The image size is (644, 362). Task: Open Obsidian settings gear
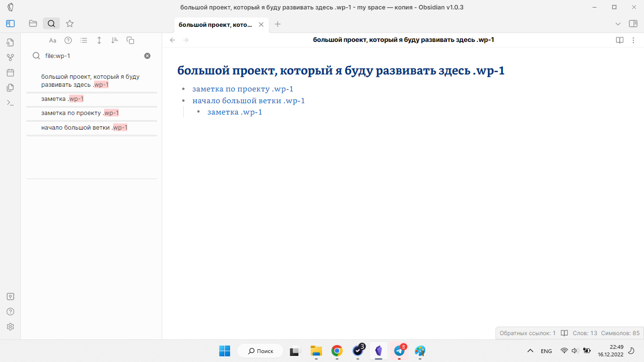pyautogui.click(x=10, y=327)
